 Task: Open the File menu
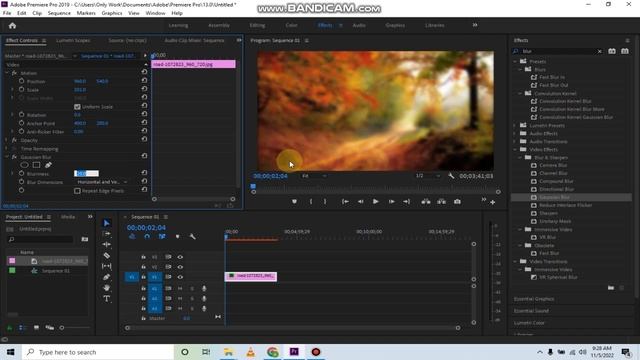click(x=7, y=13)
